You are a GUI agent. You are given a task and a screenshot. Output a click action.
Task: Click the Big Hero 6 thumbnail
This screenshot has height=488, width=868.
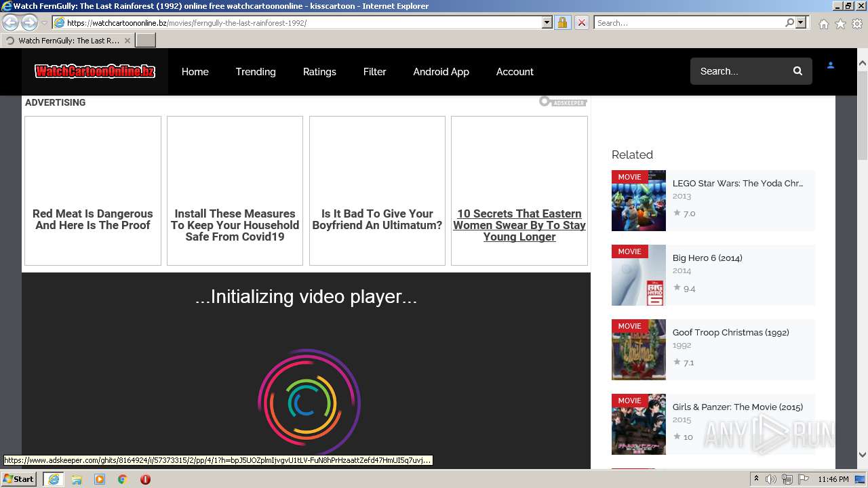(x=639, y=275)
